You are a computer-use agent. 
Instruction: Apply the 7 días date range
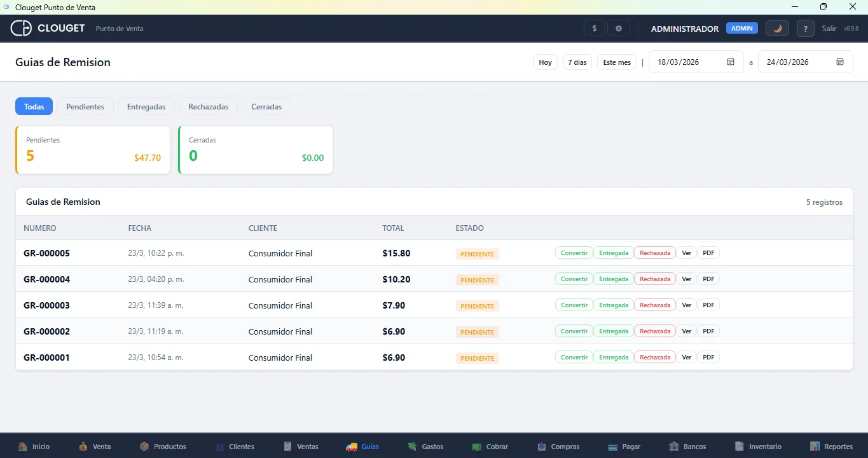coord(577,62)
